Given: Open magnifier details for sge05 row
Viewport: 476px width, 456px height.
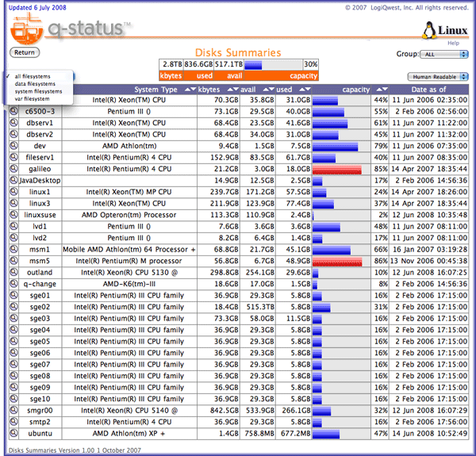Looking at the screenshot, I should coord(13,341).
